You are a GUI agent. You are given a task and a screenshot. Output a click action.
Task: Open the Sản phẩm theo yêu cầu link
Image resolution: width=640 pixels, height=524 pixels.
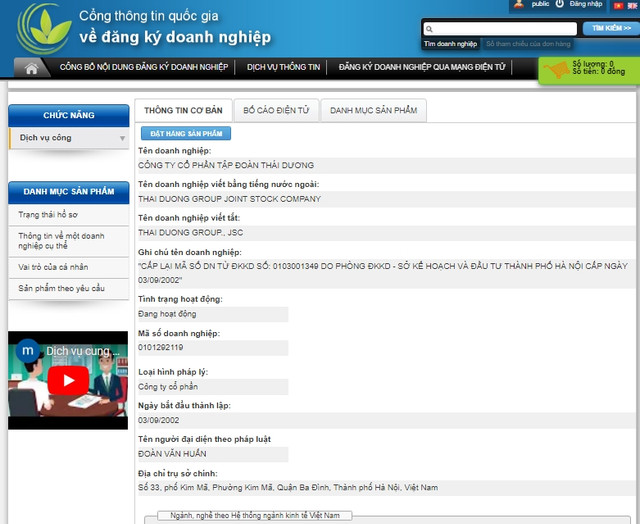pyautogui.click(x=61, y=288)
